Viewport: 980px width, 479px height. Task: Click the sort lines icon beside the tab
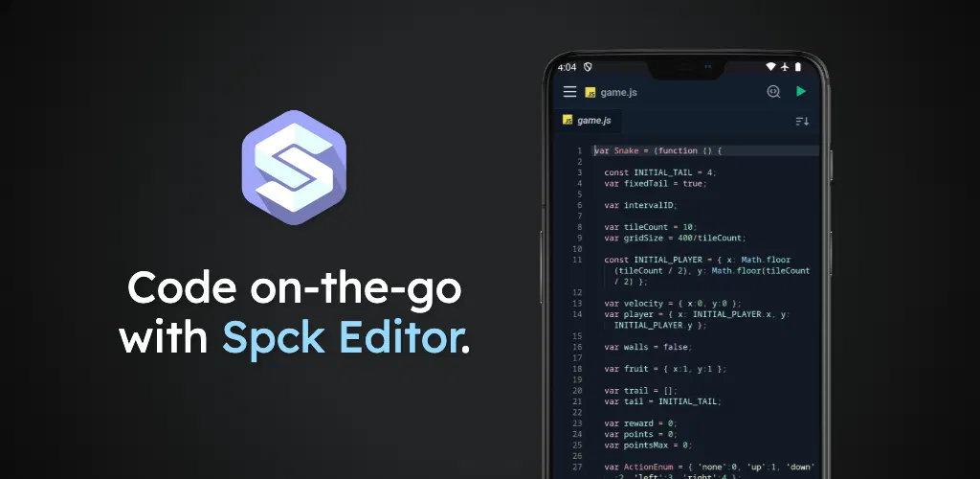(802, 122)
